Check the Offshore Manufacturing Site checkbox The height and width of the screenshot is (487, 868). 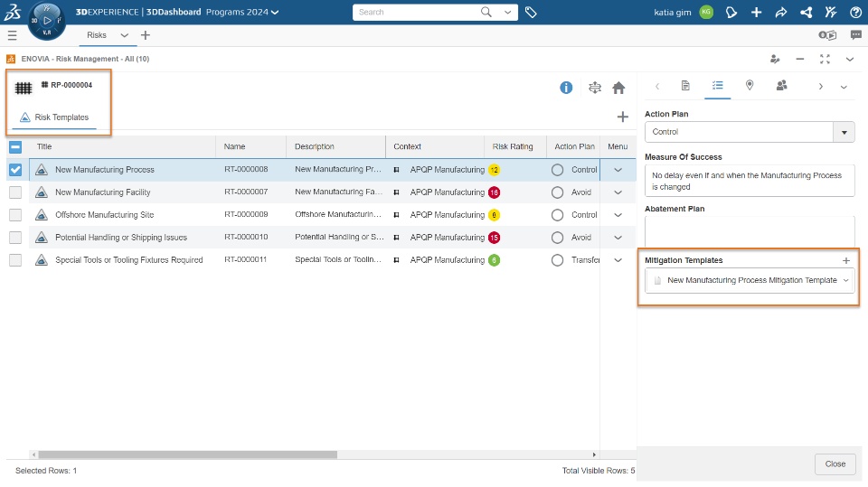point(15,215)
